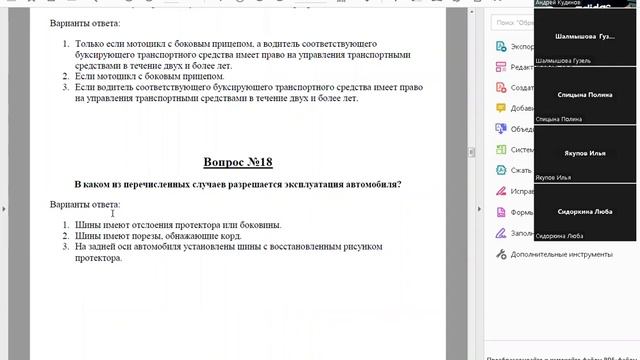Open the Redact tool icon
Viewport: 640px width, 360px height.
click(501, 191)
